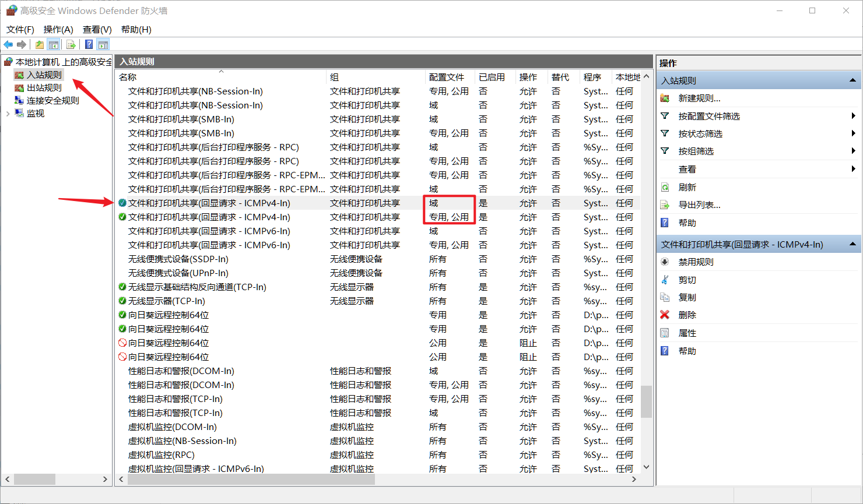Click the Back arrow in the toolbar
Screen dimensions: 863x504
8,45
